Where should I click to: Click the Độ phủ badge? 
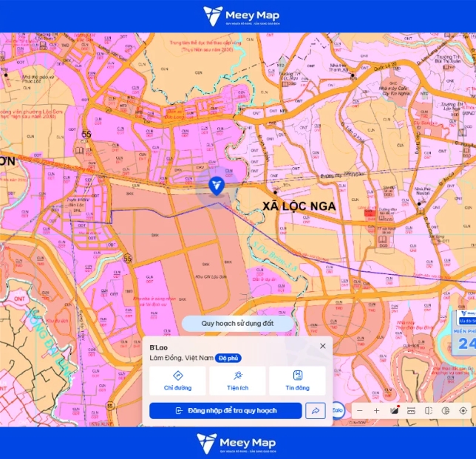[x=228, y=358]
